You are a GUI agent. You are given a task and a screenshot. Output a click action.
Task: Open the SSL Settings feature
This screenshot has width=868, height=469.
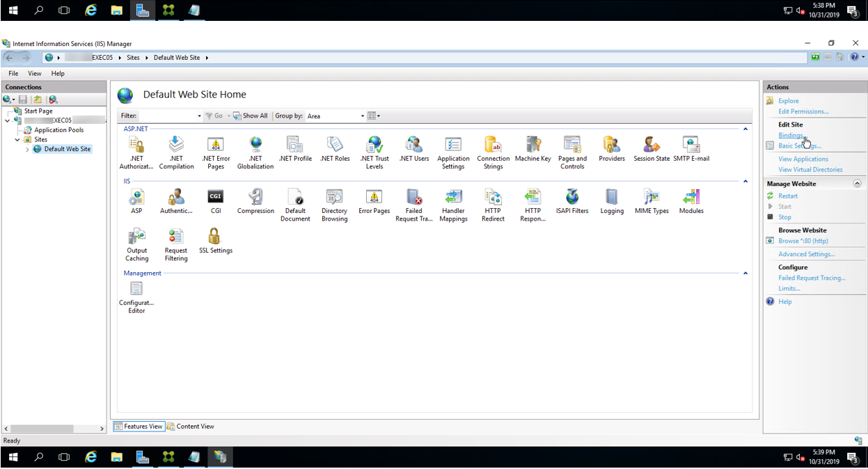click(x=216, y=241)
